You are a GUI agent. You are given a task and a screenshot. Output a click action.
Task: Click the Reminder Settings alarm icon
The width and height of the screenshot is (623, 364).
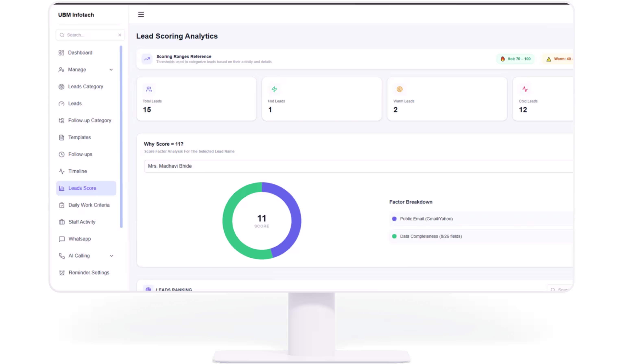click(x=62, y=273)
